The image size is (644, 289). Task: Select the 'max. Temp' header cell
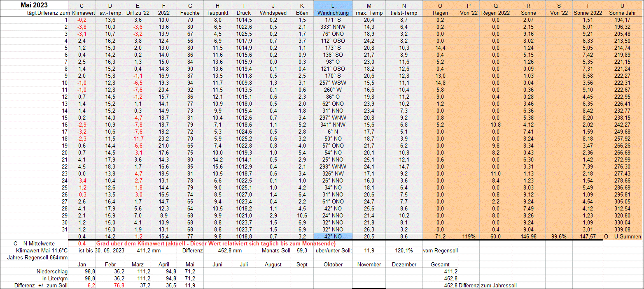[369, 13]
